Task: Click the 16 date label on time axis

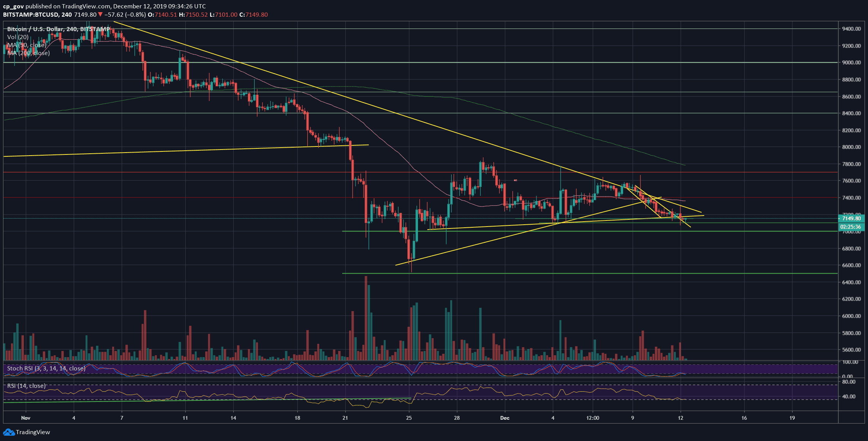Action: click(x=744, y=418)
